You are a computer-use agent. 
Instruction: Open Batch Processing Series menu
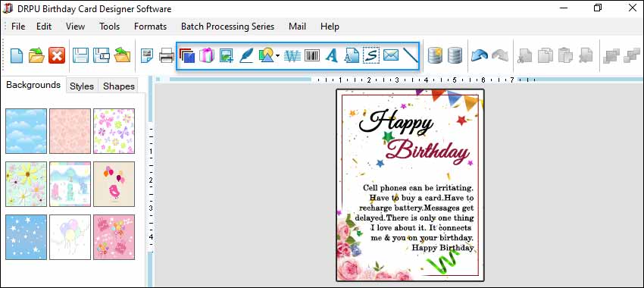point(227,27)
